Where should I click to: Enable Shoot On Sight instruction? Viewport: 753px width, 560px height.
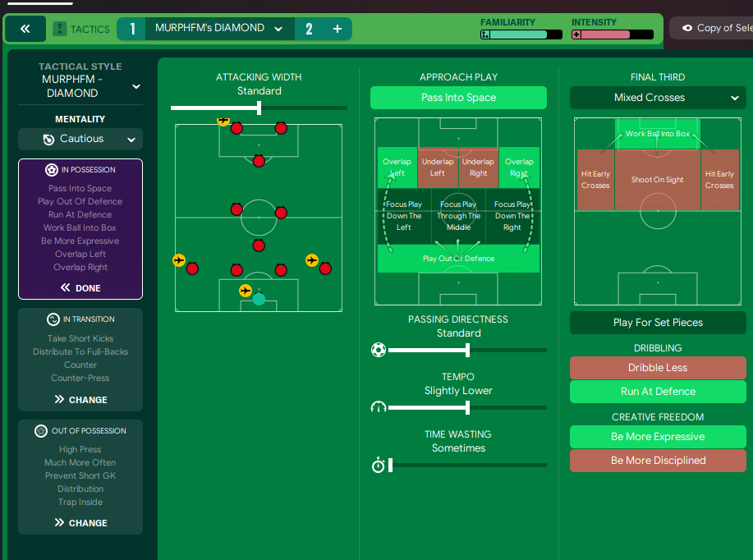click(x=658, y=180)
